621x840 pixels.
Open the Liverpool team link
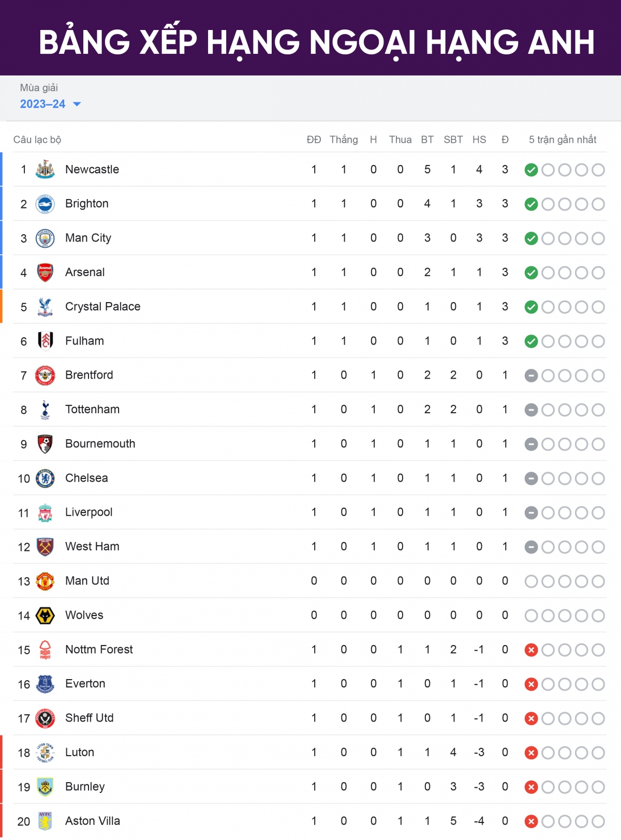click(88, 512)
